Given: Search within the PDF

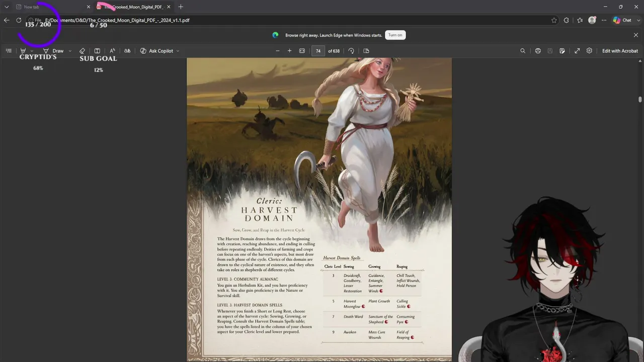Looking at the screenshot, I should [x=523, y=51].
